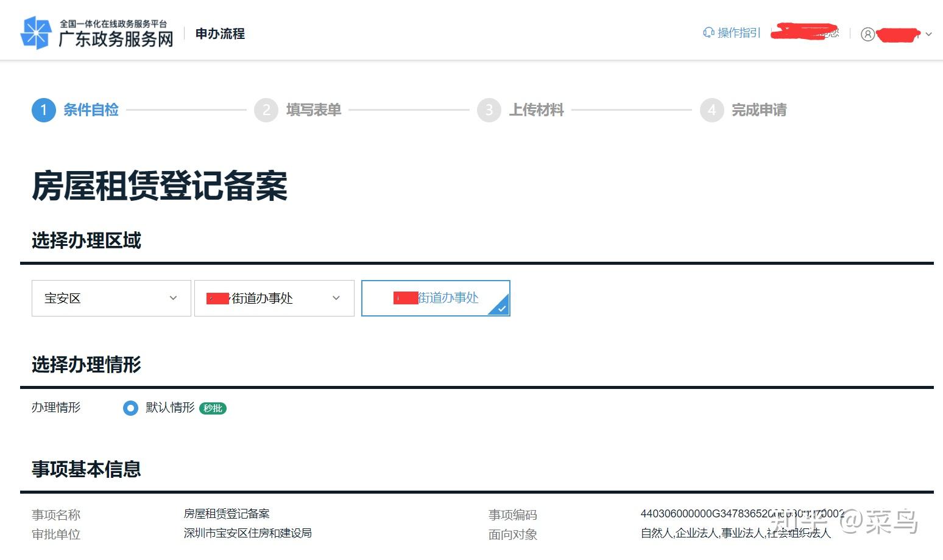The width and height of the screenshot is (943, 560).
Task: Open the 街道办事处 street dropdown
Action: click(274, 298)
